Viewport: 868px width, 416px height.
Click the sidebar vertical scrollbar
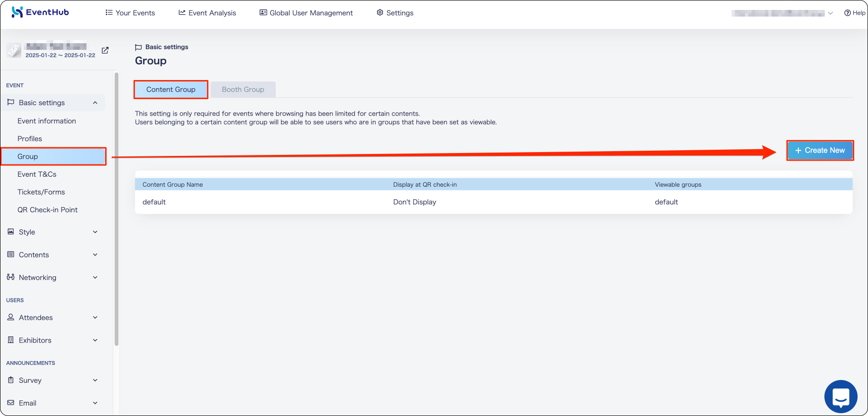(x=117, y=208)
